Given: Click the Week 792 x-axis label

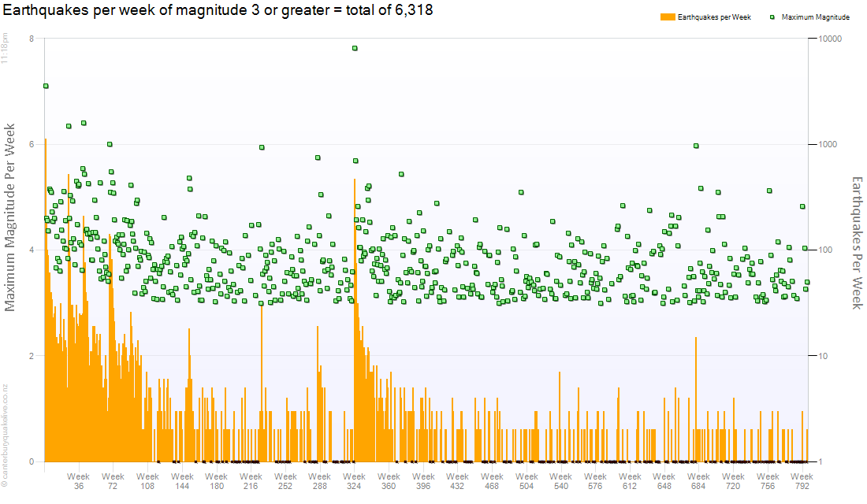Looking at the screenshot, I should (802, 481).
